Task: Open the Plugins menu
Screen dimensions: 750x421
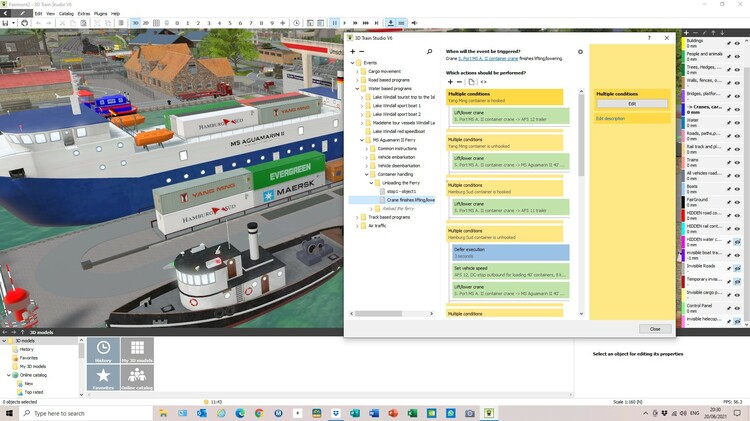Action: click(x=100, y=13)
